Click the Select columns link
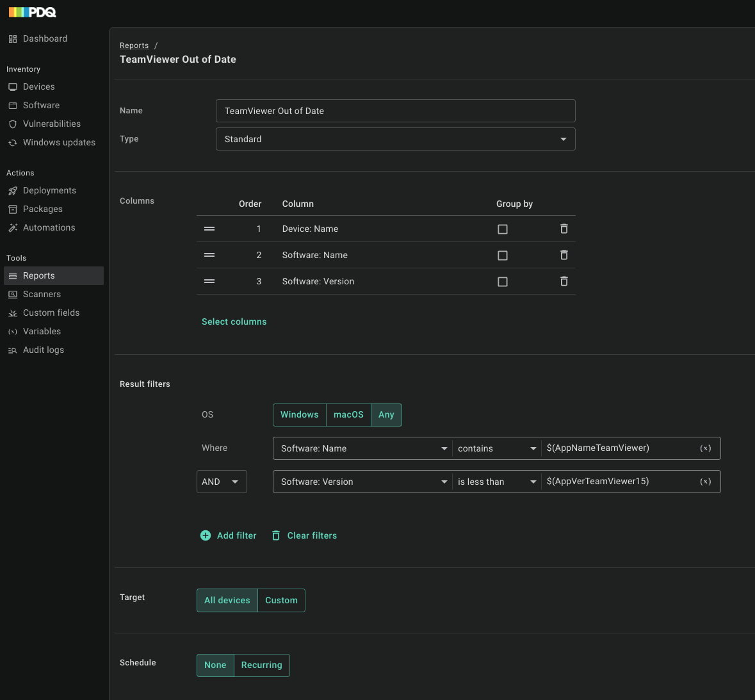 [x=234, y=322]
